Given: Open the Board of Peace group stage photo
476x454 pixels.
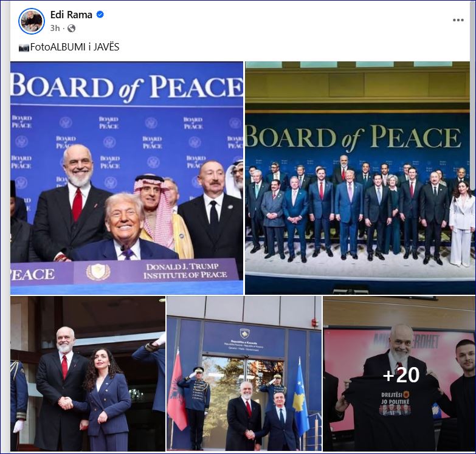Looking at the screenshot, I should click(357, 178).
